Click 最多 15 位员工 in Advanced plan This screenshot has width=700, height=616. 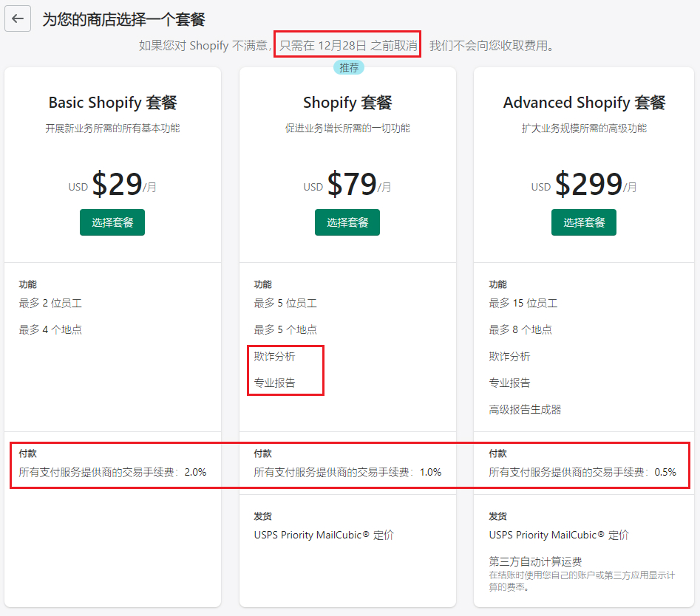coord(523,304)
